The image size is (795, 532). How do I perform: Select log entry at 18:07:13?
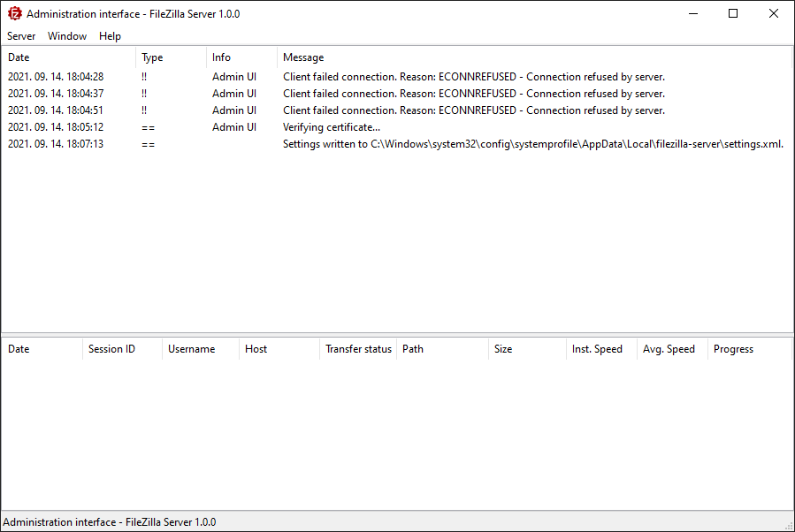point(397,144)
